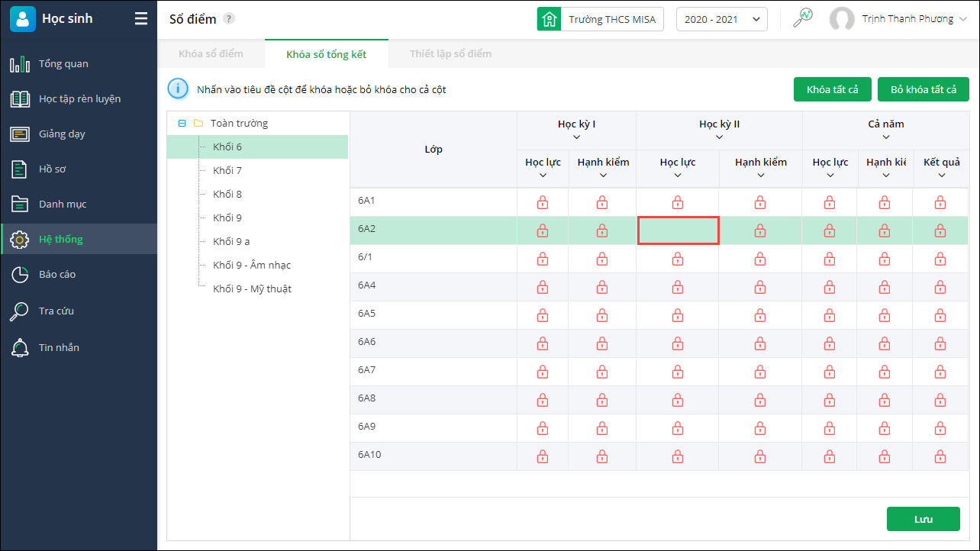Switch to the Khóa sổ điểm tab
This screenshot has height=551, width=980.
coord(211,54)
